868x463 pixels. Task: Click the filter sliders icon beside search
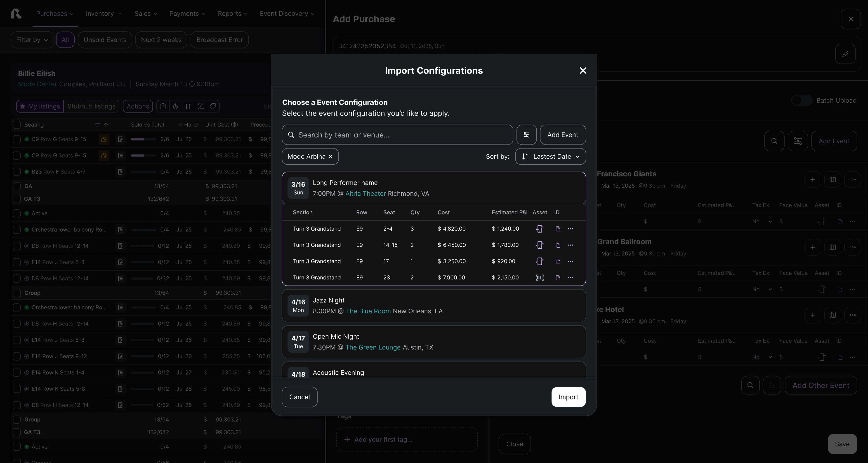click(x=526, y=135)
